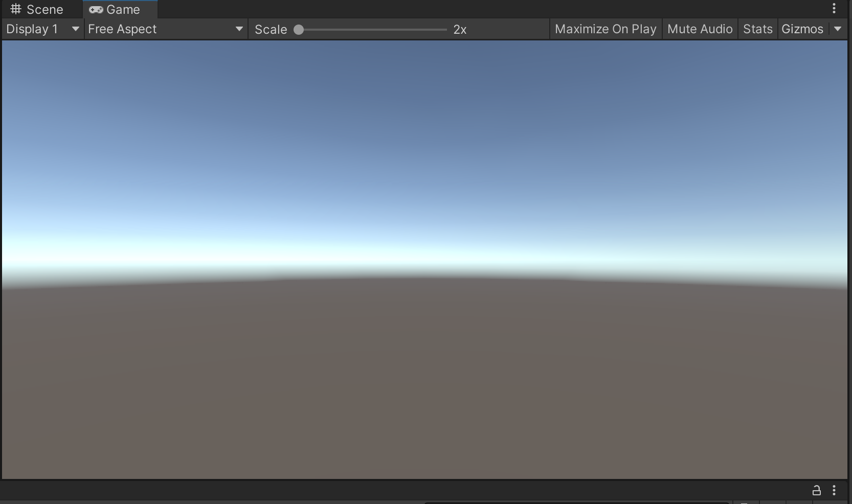This screenshot has height=504, width=852.
Task: Click the Display 1 dropdown arrow
Action: pyautogui.click(x=76, y=29)
